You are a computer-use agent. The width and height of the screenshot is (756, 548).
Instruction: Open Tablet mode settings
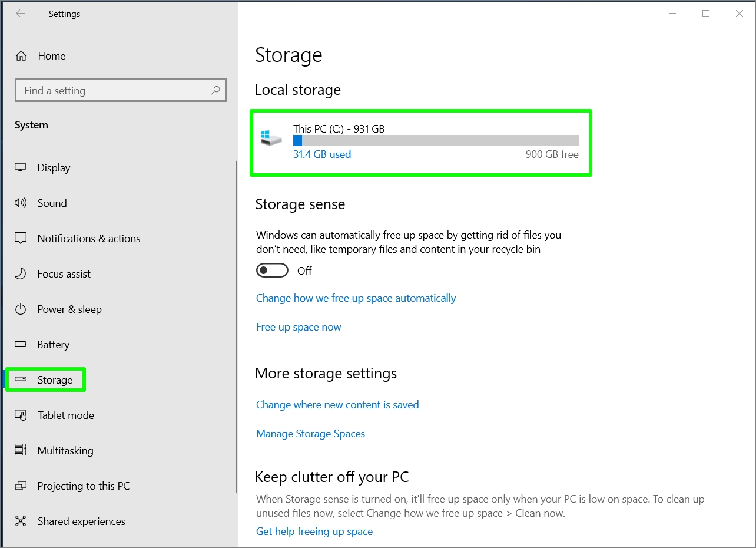pos(66,415)
